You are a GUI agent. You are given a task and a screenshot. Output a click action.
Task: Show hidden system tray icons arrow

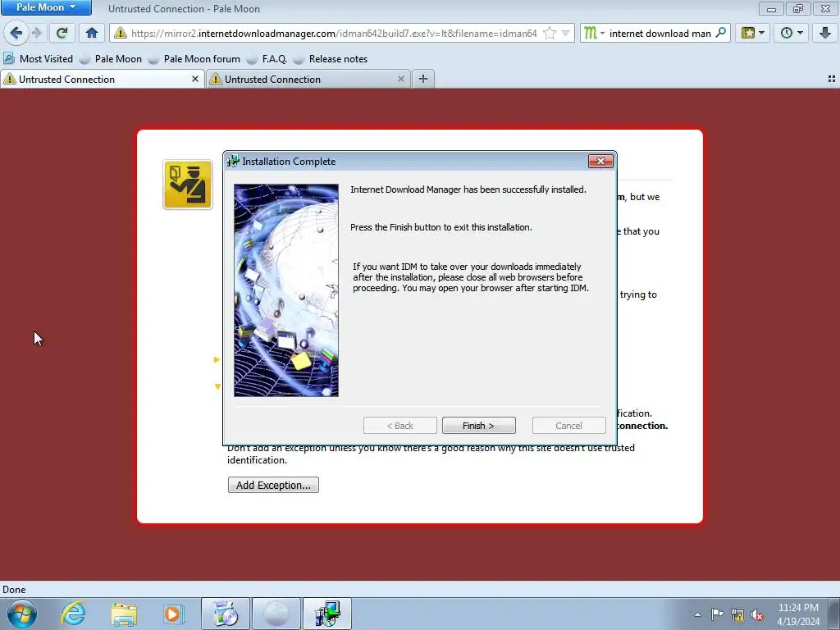pyautogui.click(x=697, y=614)
